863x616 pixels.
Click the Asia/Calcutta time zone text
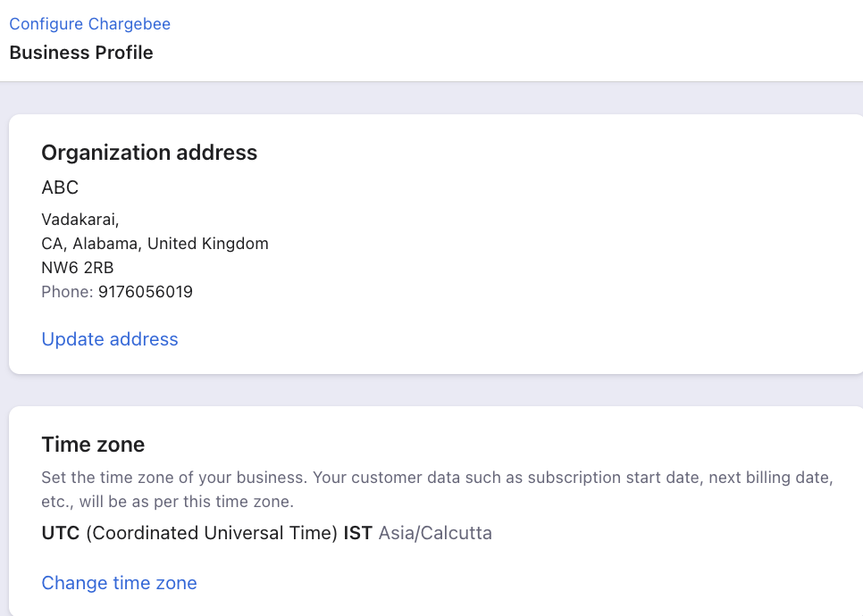pyautogui.click(x=435, y=533)
